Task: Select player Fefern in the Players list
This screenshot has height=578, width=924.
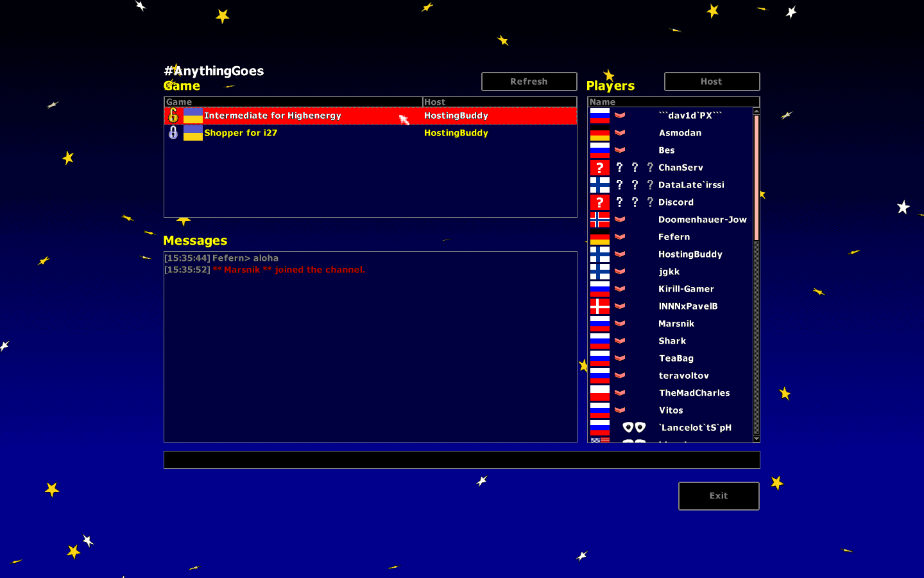Action: [x=674, y=237]
